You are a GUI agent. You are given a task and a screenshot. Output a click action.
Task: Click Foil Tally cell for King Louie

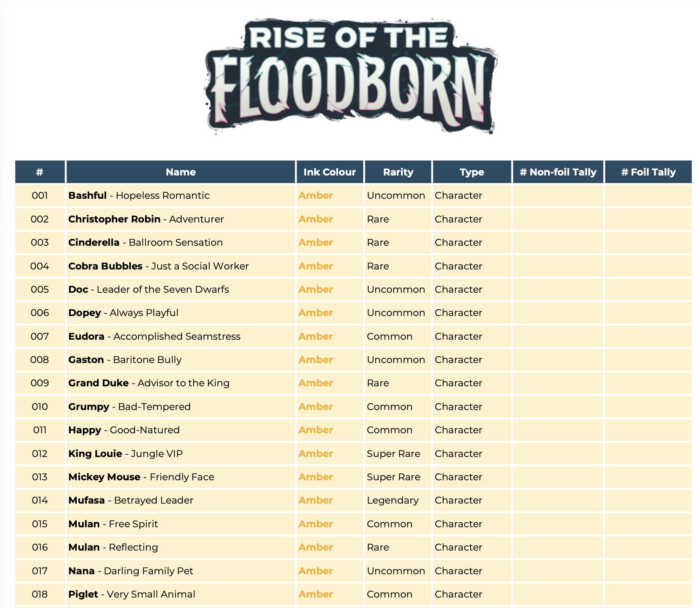(649, 453)
